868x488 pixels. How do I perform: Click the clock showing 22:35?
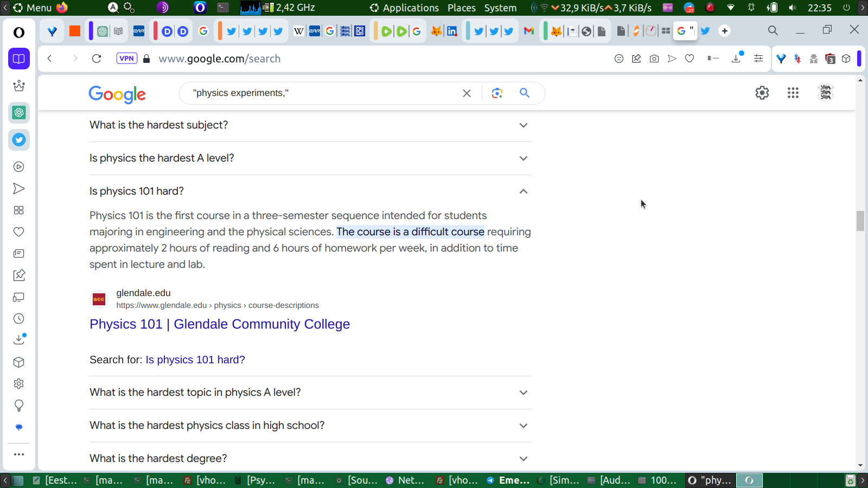coord(819,8)
